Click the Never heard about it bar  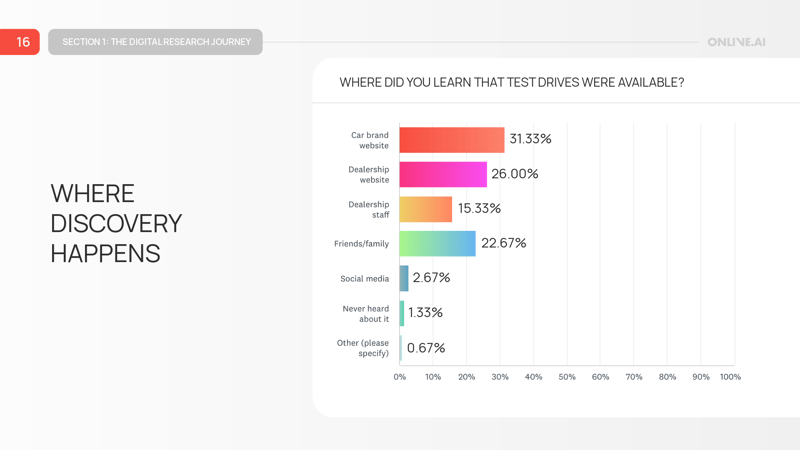coord(402,313)
